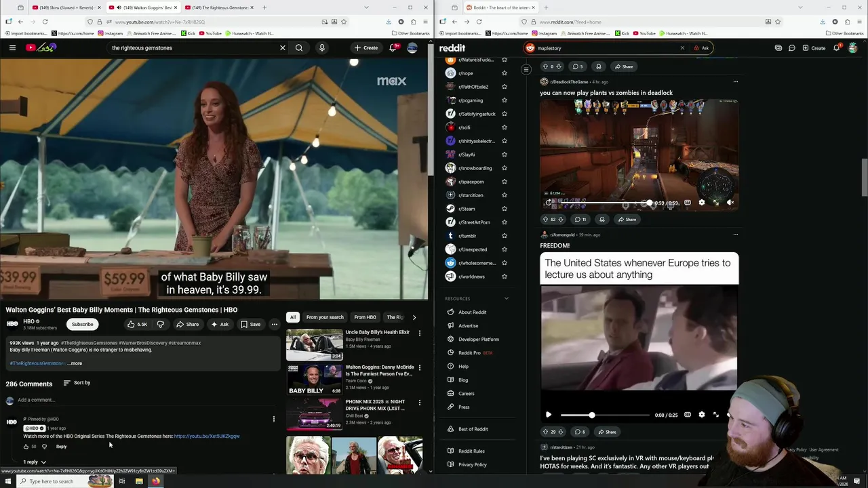Play the FREEDOM! post video

coord(549,415)
